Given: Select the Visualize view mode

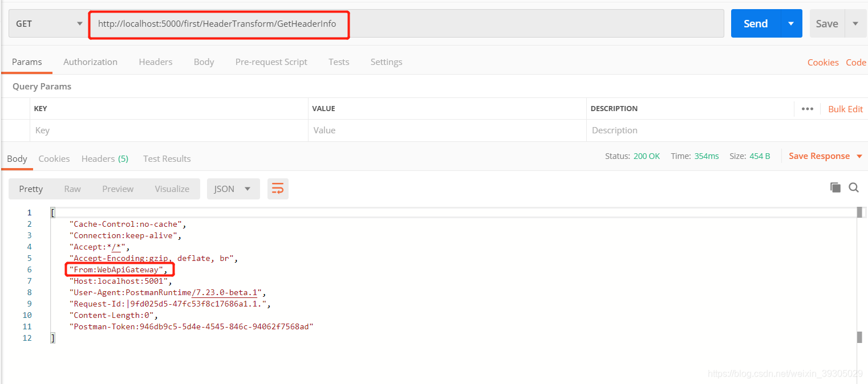Looking at the screenshot, I should tap(172, 189).
